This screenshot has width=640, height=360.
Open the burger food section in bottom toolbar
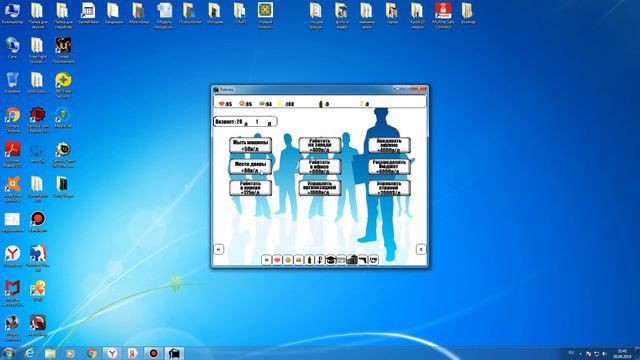pyautogui.click(x=298, y=260)
